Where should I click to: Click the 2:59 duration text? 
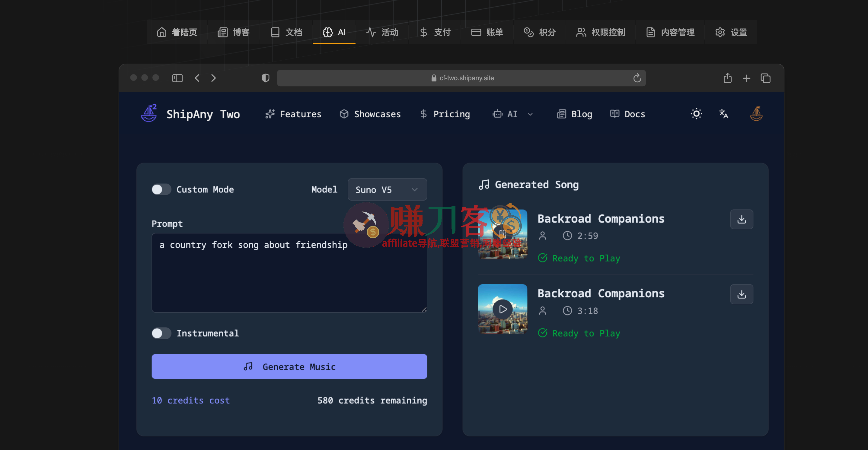(x=587, y=236)
